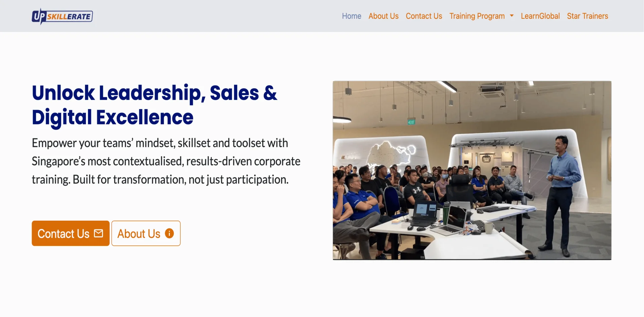Go to the Home navigation link
This screenshot has width=644, height=317.
pyautogui.click(x=352, y=16)
